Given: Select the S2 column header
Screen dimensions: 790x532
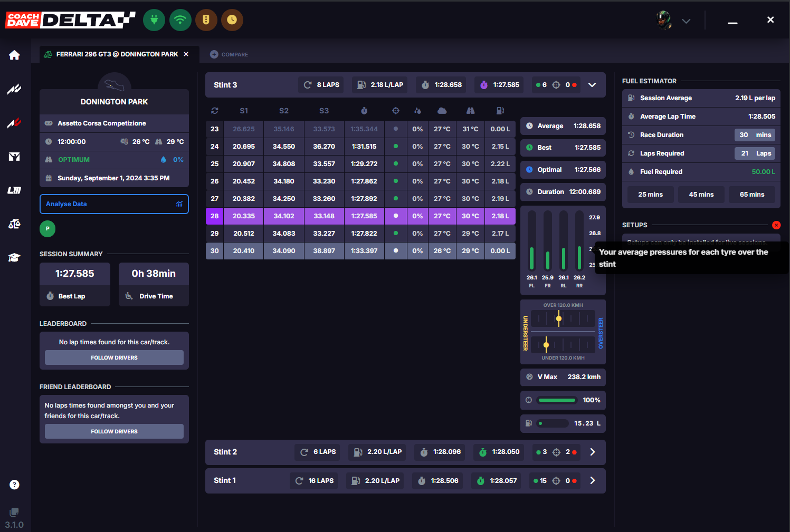Looking at the screenshot, I should click(x=284, y=111).
